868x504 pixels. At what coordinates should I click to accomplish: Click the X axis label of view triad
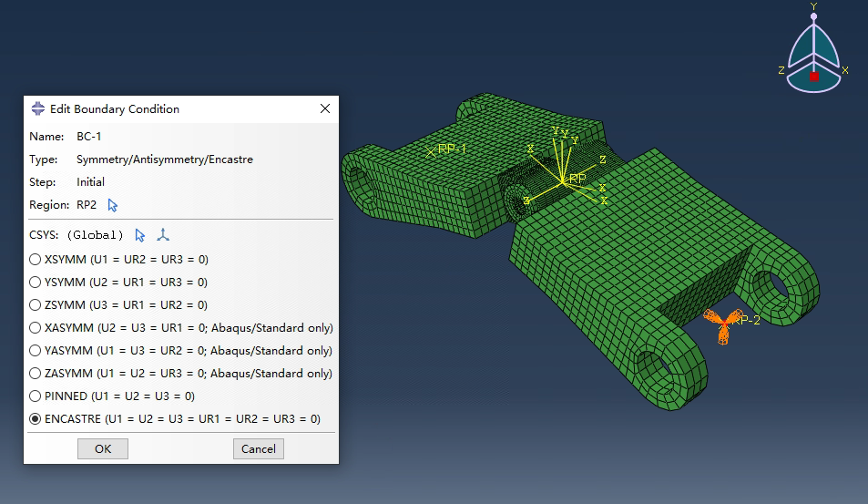[844, 70]
